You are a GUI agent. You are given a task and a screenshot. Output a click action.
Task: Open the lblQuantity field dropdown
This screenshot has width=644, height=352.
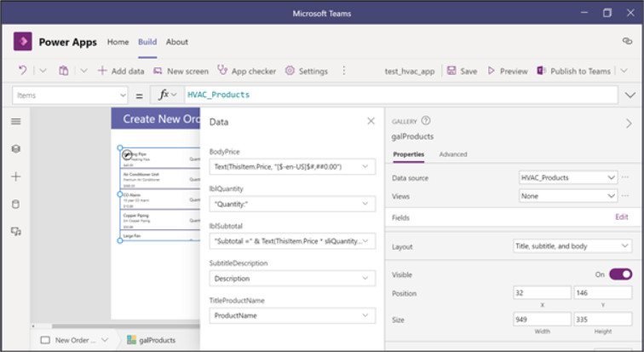pyautogui.click(x=292, y=205)
